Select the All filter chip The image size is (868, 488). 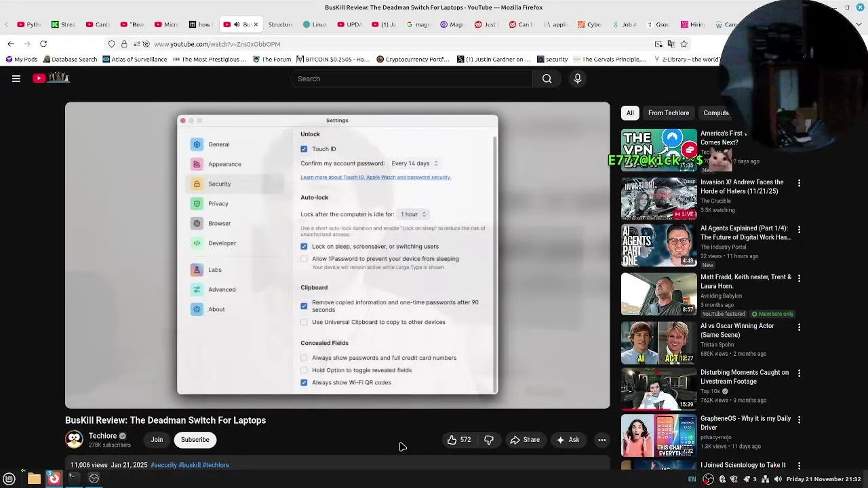[x=630, y=113]
